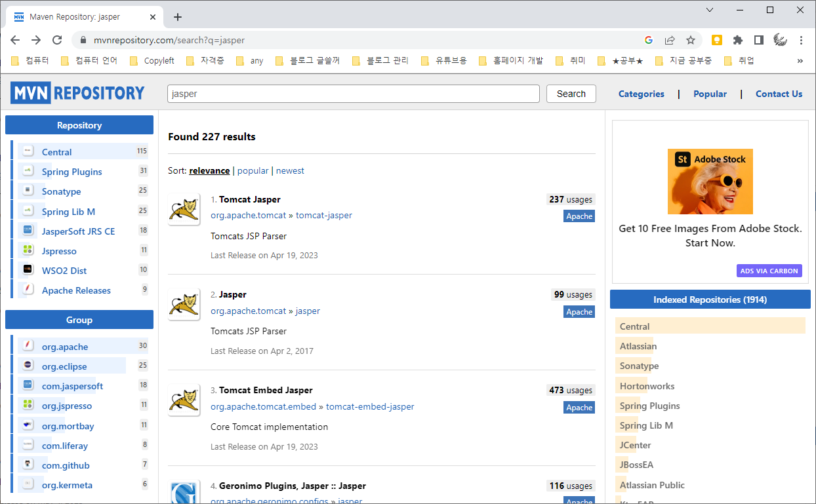Open the 컴퓨터 bookmark folder
816x504 pixels.
click(30, 60)
